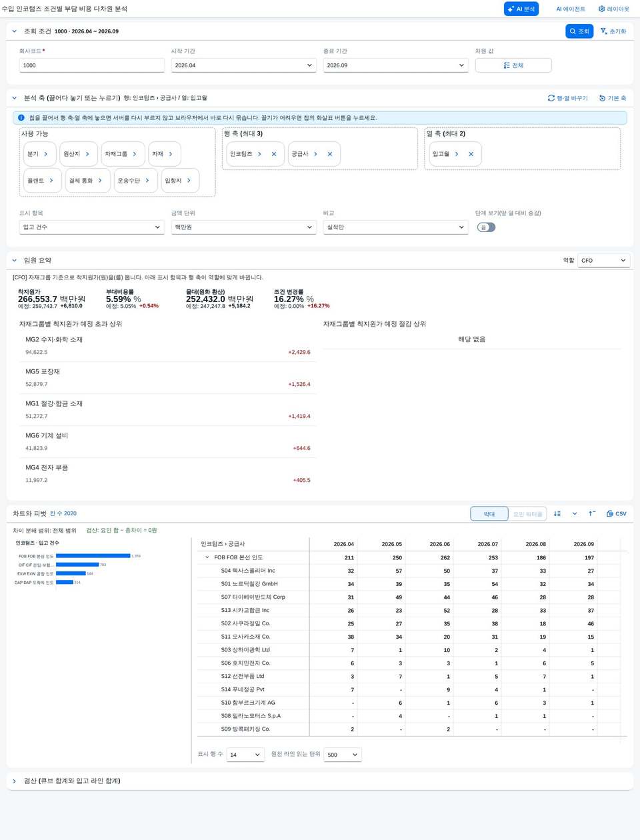Open the 레이아웃 settings
Image resolution: width=640 pixels, height=840 pixels.
pyautogui.click(x=614, y=9)
